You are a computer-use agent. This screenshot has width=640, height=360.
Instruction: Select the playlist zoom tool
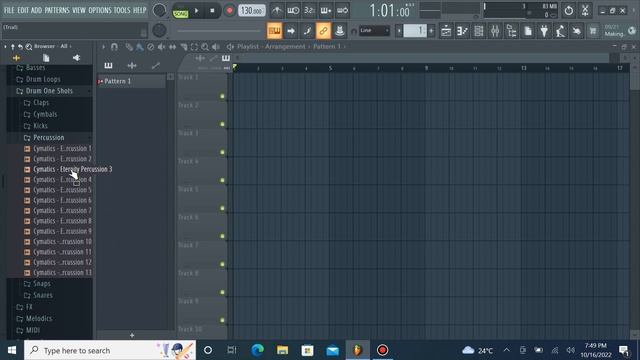click(x=205, y=47)
